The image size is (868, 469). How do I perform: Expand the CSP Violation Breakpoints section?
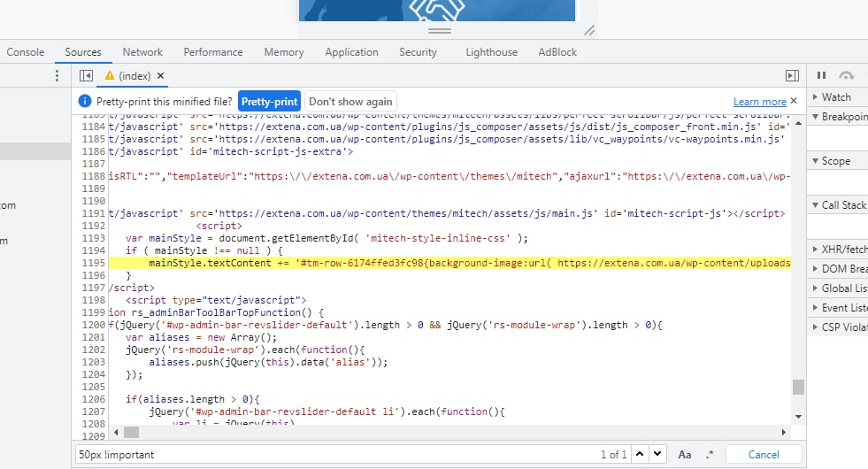tap(838, 327)
